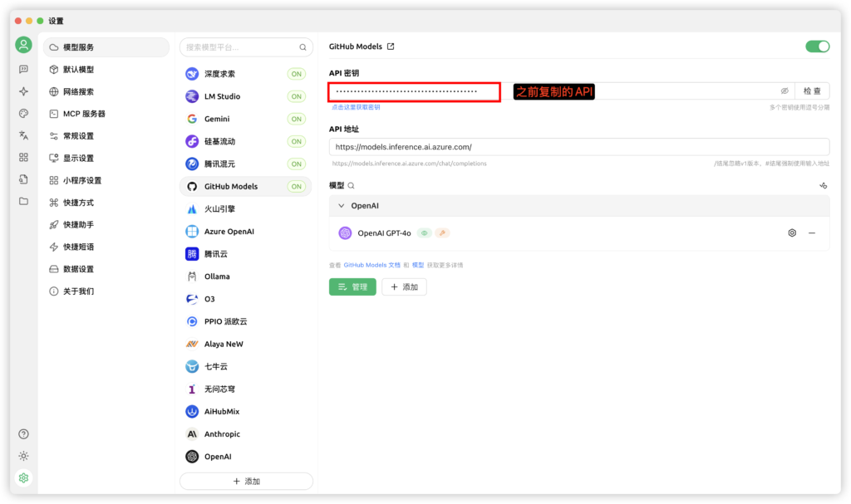Follow the 点击这里获取密钥 link
Screen dimensions: 851x504
point(356,107)
